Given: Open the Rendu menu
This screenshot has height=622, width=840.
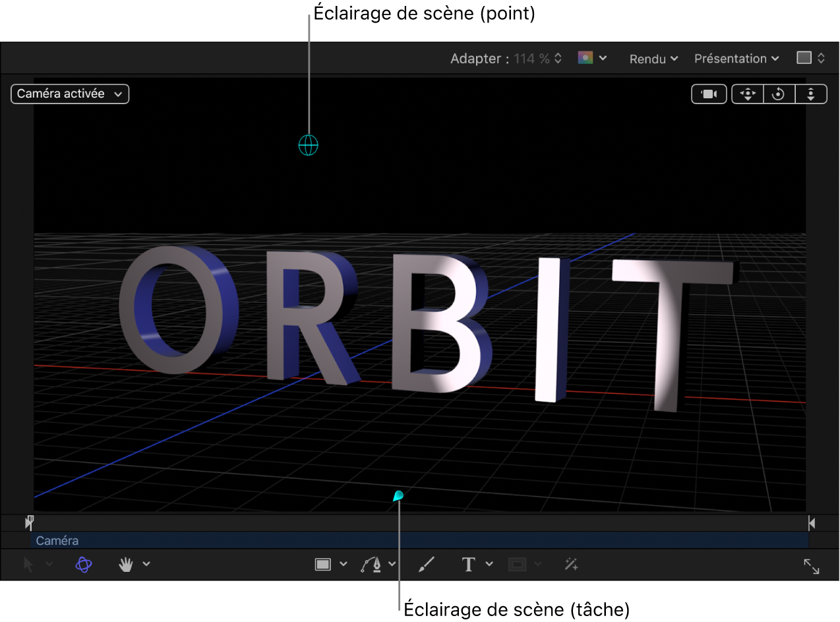Looking at the screenshot, I should 652,59.
